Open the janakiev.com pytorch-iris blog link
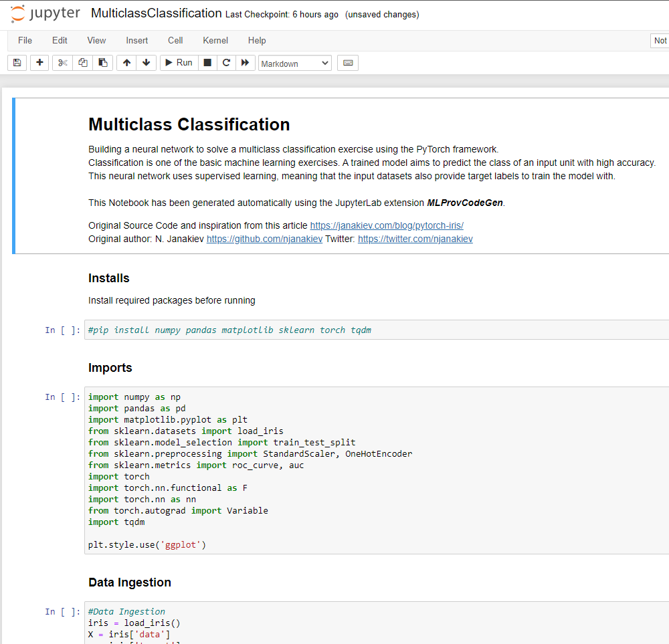 point(387,225)
